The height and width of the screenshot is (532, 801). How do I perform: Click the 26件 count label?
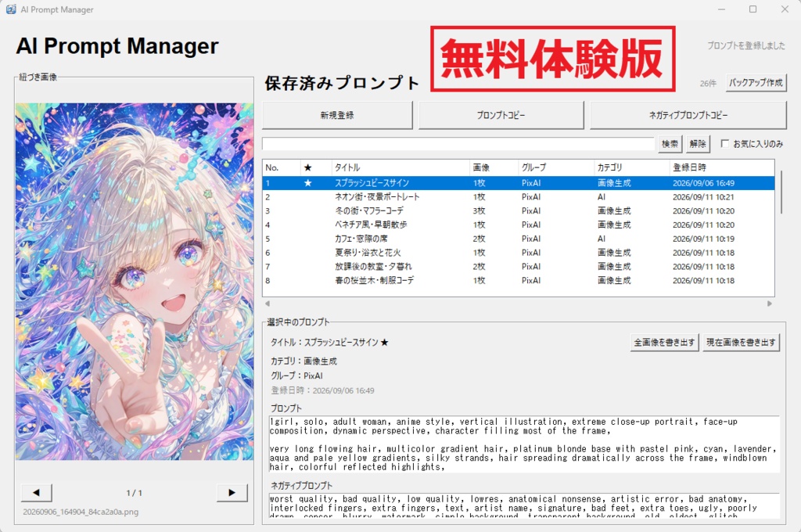[708, 83]
